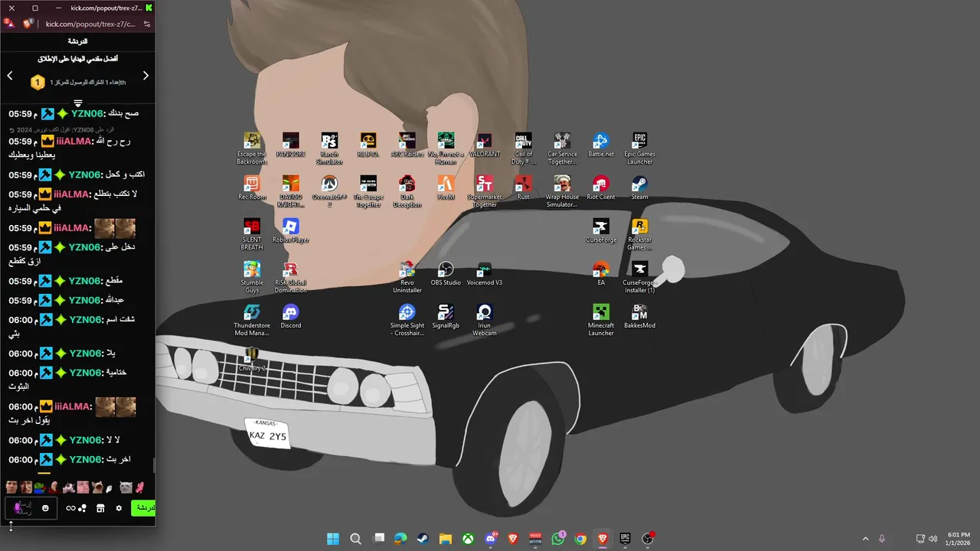Screen dimensions: 980x551
Task: Open Riot Client desktop shortcut
Action: click(601, 187)
